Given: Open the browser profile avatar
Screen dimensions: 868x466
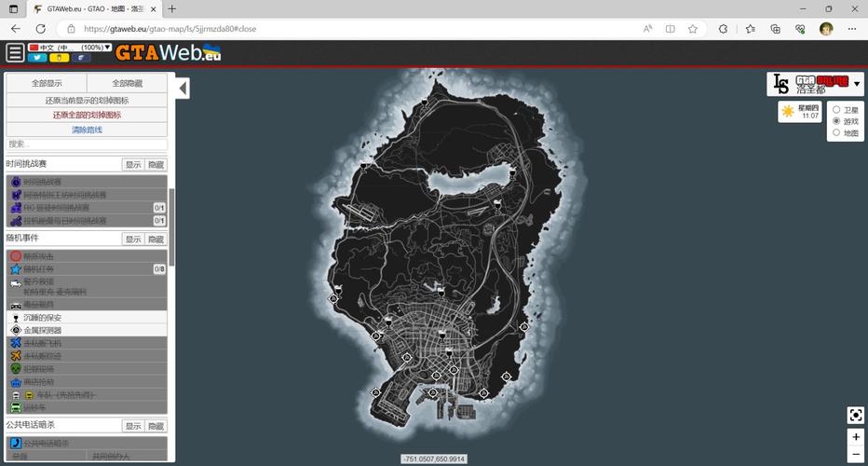Looking at the screenshot, I should (826, 29).
